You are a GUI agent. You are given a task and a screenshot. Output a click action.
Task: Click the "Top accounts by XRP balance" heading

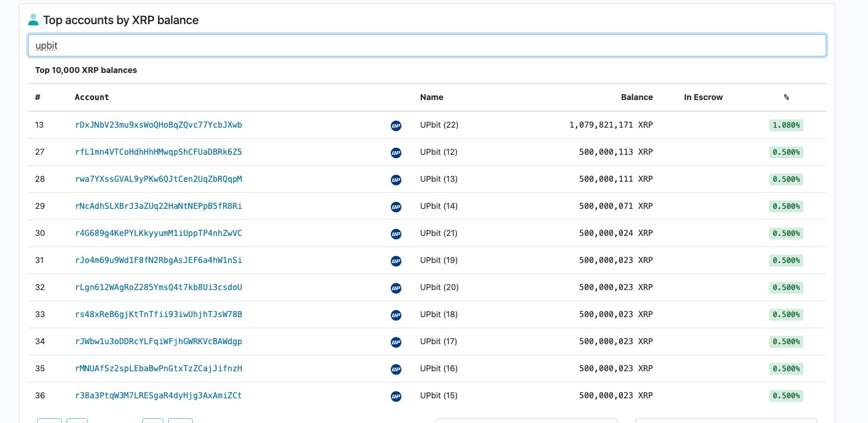(x=120, y=20)
